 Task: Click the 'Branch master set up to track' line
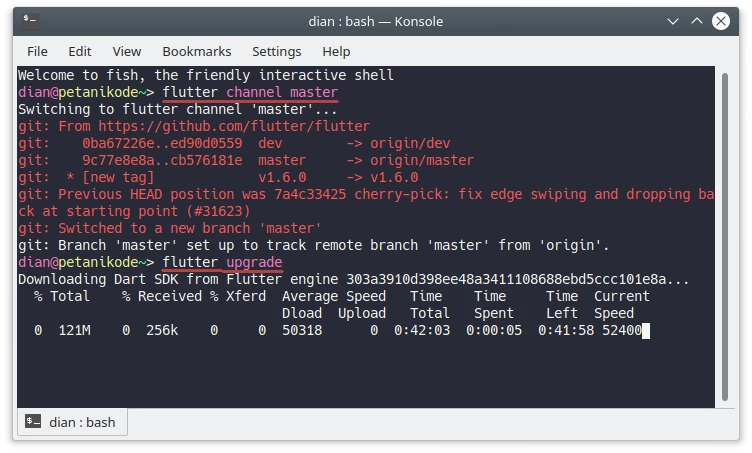(314, 245)
